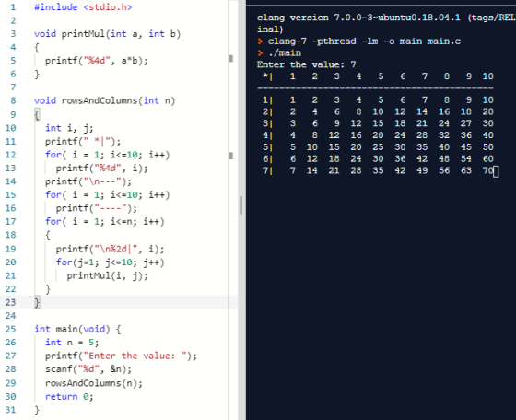Screen dimensions: 516x420
Task: Click the 'return 0;' statement
Action: pyautogui.click(x=69, y=397)
